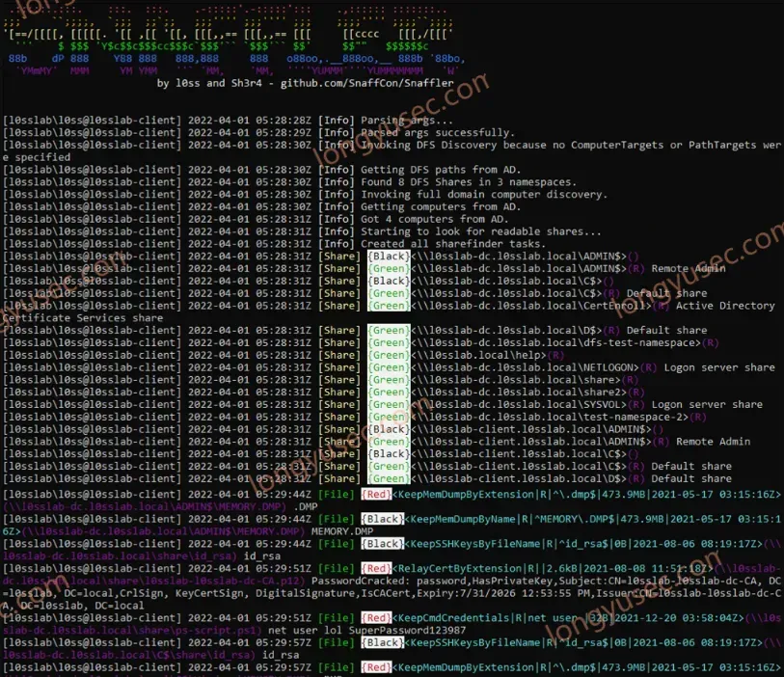Select the l0sslab-dc.l0sslab.local\D$ share path
The width and height of the screenshot is (784, 677).
tap(506, 331)
